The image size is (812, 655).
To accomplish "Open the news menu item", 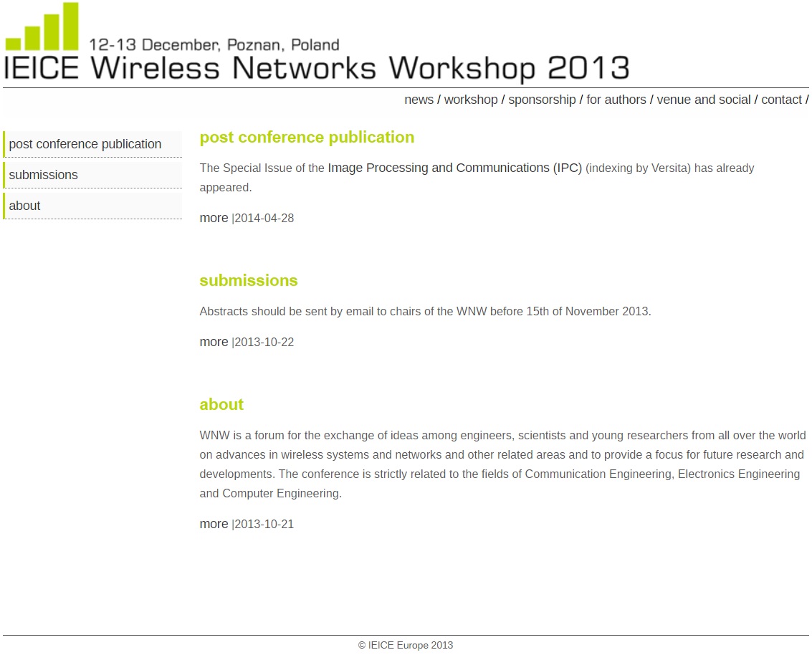I will [419, 100].
